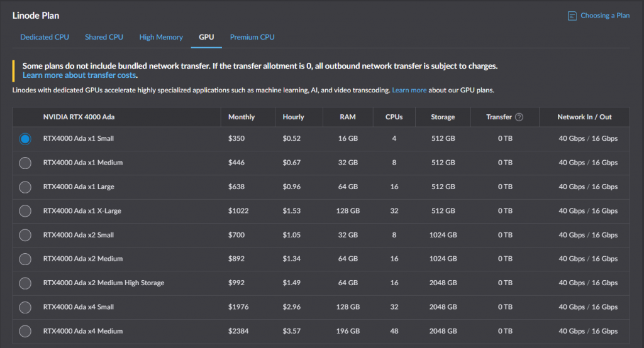Open the Shared CPU tab
644x348 pixels.
(x=104, y=37)
